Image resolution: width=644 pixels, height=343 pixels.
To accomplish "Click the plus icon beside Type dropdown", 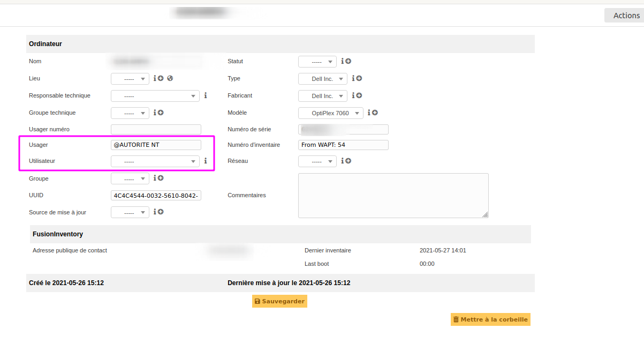I will [x=359, y=78].
